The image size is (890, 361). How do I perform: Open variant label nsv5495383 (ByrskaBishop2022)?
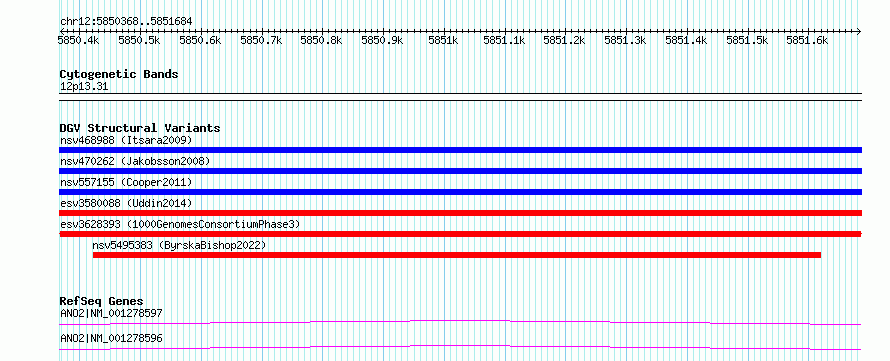point(179,245)
